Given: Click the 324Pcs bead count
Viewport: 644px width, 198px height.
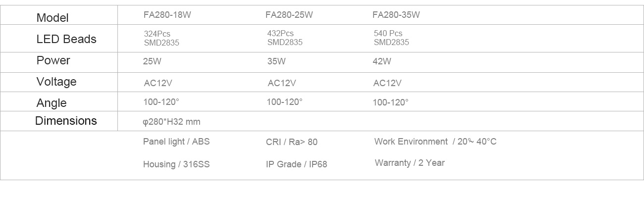Looking at the screenshot, I should (157, 34).
